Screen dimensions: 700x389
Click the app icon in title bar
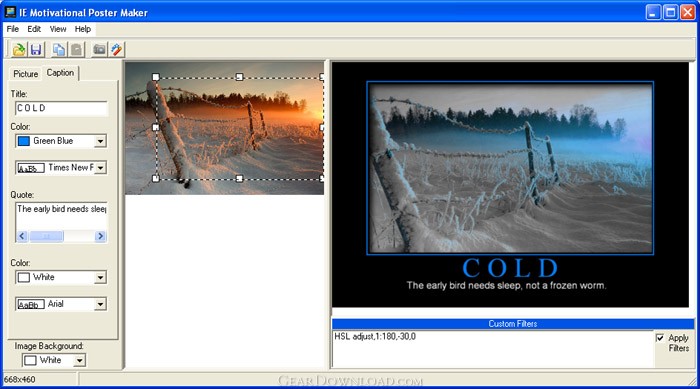pyautogui.click(x=10, y=12)
